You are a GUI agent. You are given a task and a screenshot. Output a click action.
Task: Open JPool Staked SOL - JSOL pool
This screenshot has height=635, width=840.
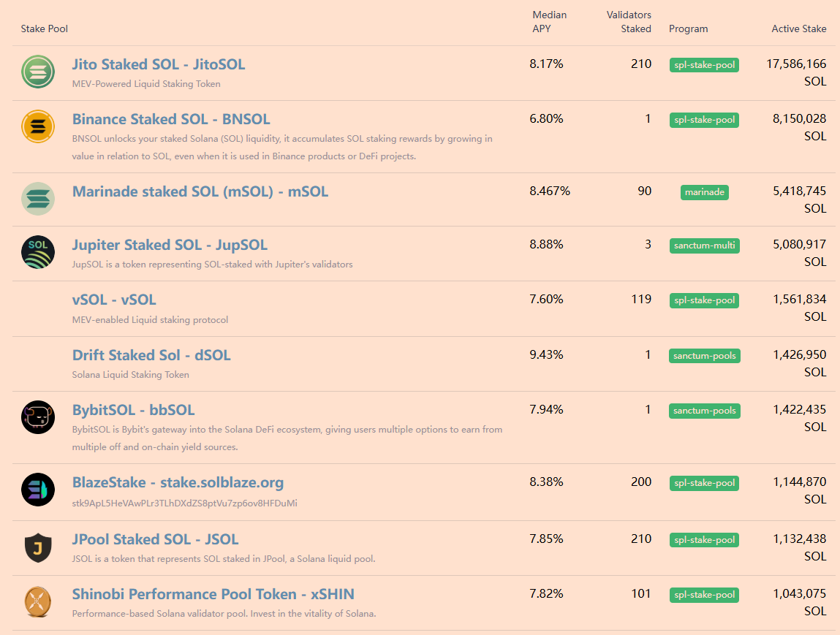156,539
